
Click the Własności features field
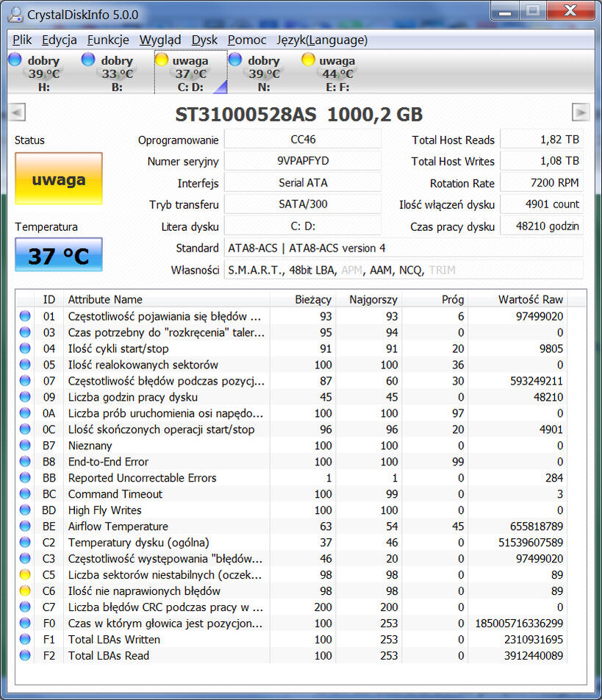(404, 270)
